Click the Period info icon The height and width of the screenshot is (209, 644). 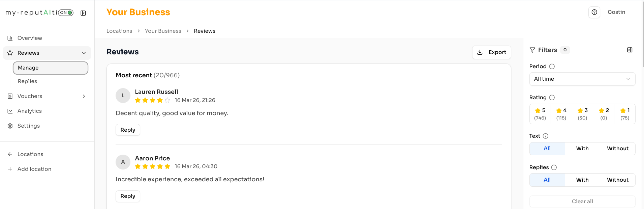tap(552, 67)
